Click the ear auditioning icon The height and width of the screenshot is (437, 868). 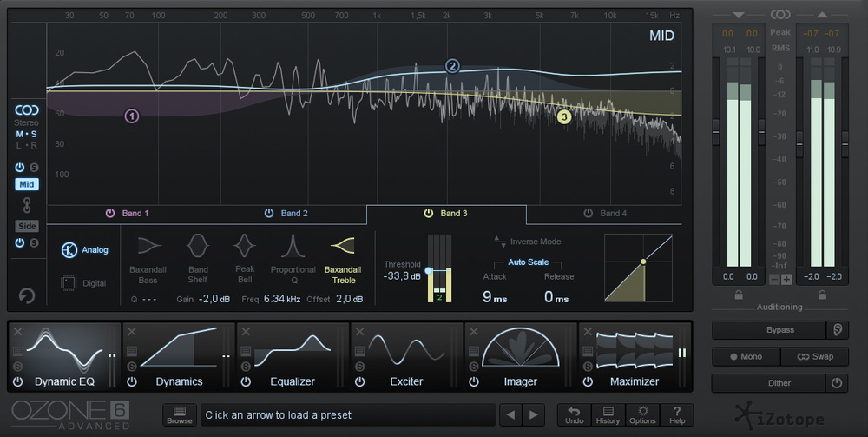click(838, 330)
